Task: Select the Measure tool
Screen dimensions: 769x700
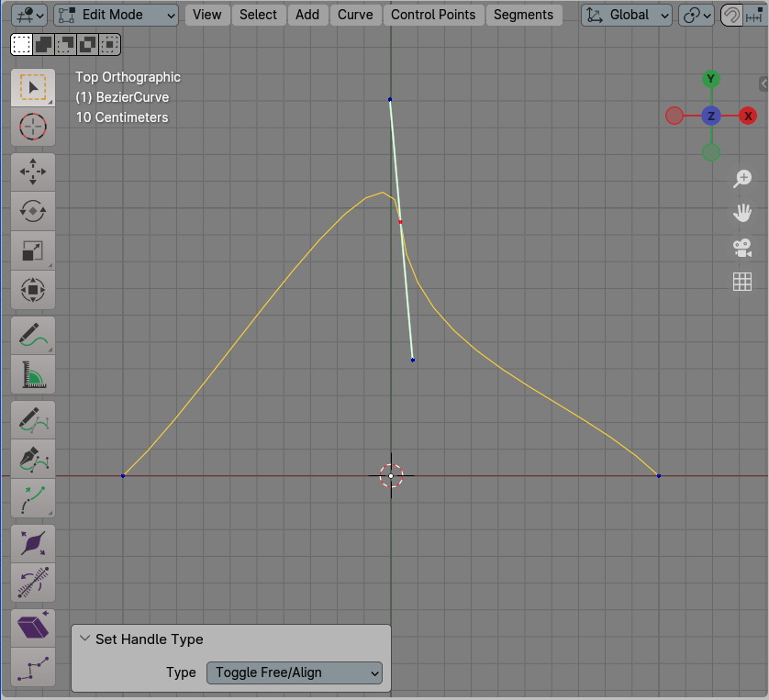Action: [x=33, y=374]
